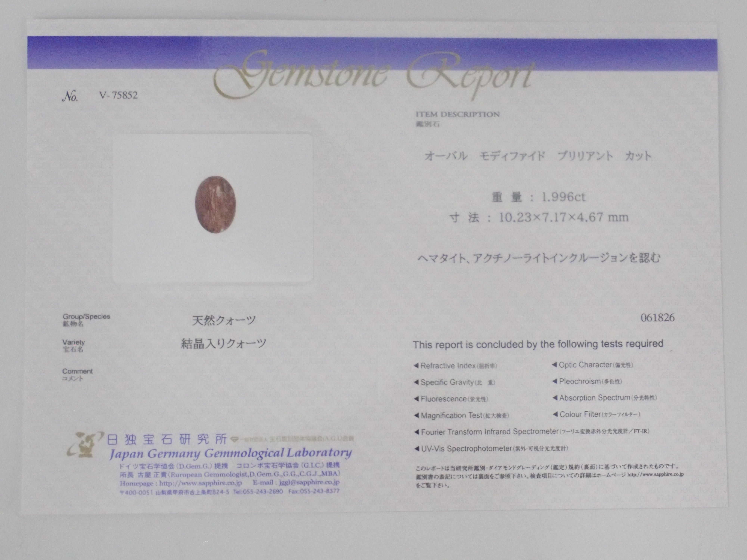
Task: Select the 日独宝石研究所 laboratory name
Action: coord(167,439)
